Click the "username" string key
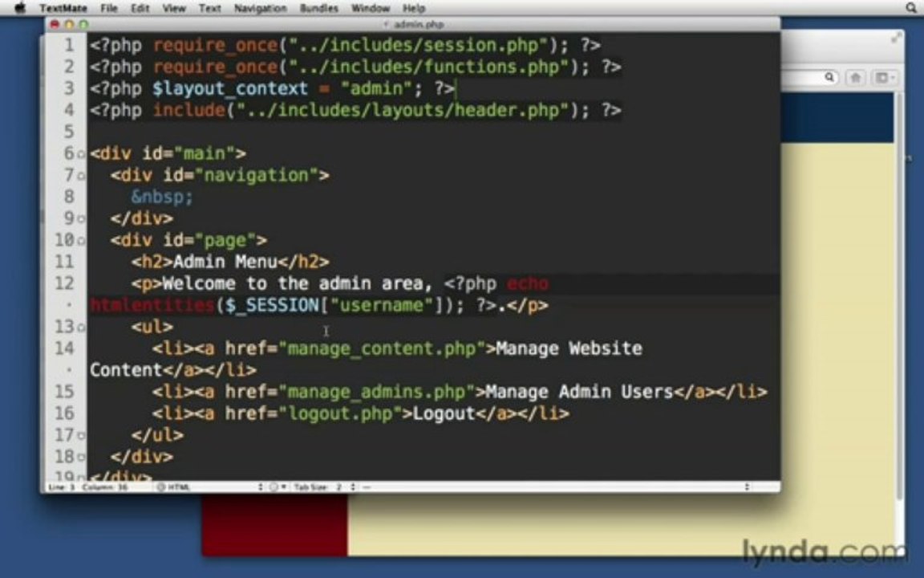The width and height of the screenshot is (924, 578). pyautogui.click(x=381, y=306)
